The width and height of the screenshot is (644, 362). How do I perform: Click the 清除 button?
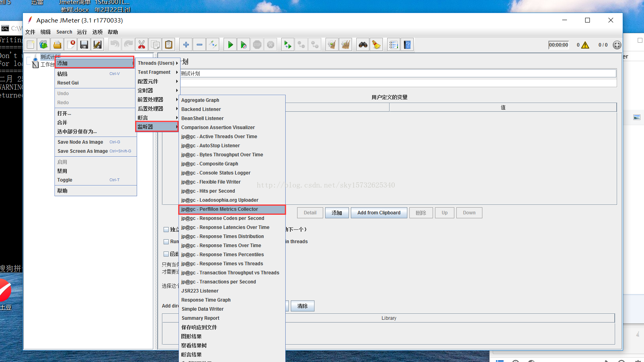[303, 306]
